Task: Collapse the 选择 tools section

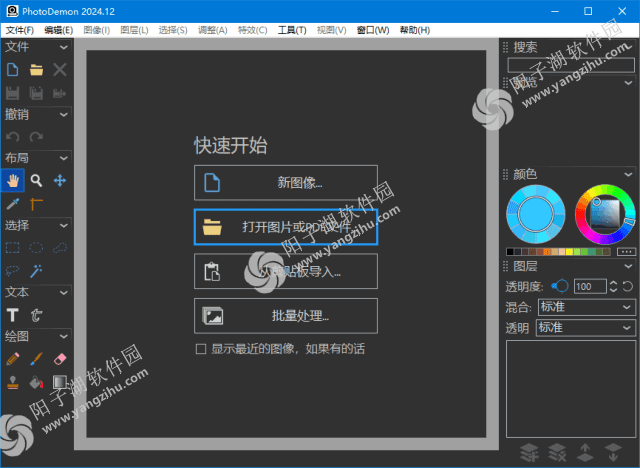Action: [x=64, y=225]
